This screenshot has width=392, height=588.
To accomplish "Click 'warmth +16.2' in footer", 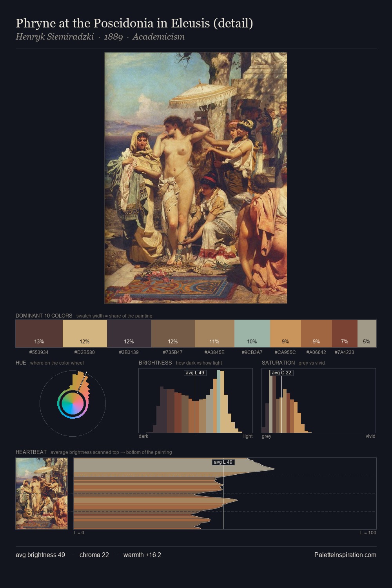I will [142, 555].
